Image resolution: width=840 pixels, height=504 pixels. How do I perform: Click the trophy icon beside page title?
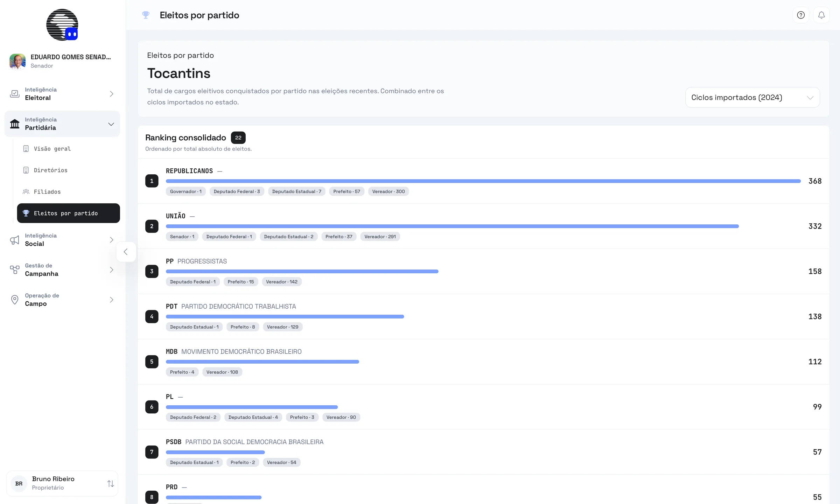[x=146, y=15]
